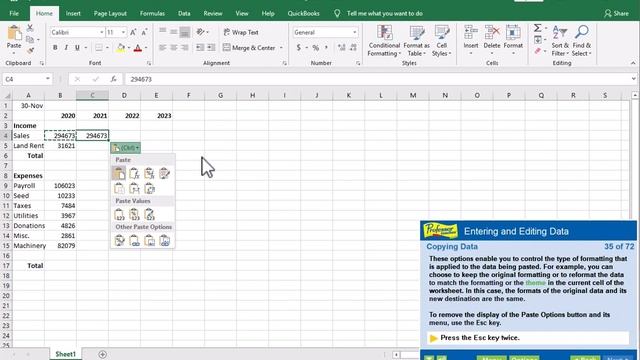Choose the Formulas paste option icon

pos(134,174)
